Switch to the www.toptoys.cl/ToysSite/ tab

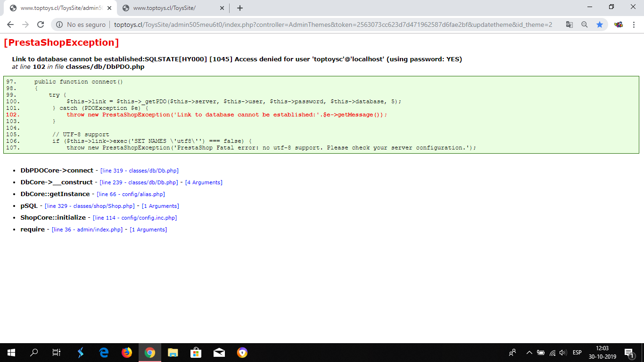point(173,8)
